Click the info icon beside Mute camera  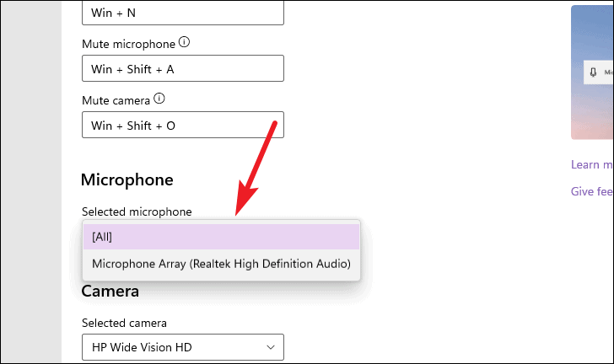[159, 99]
